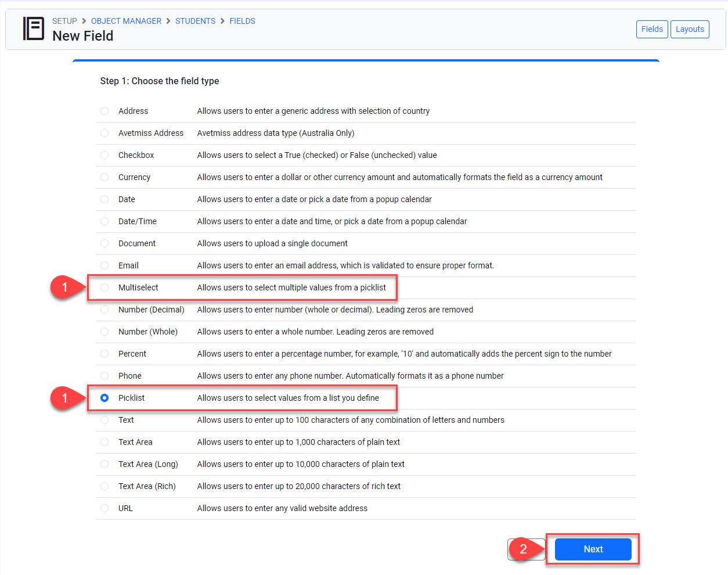Open the Fields breadcrumb link
The image size is (728, 575).
pyautogui.click(x=242, y=21)
